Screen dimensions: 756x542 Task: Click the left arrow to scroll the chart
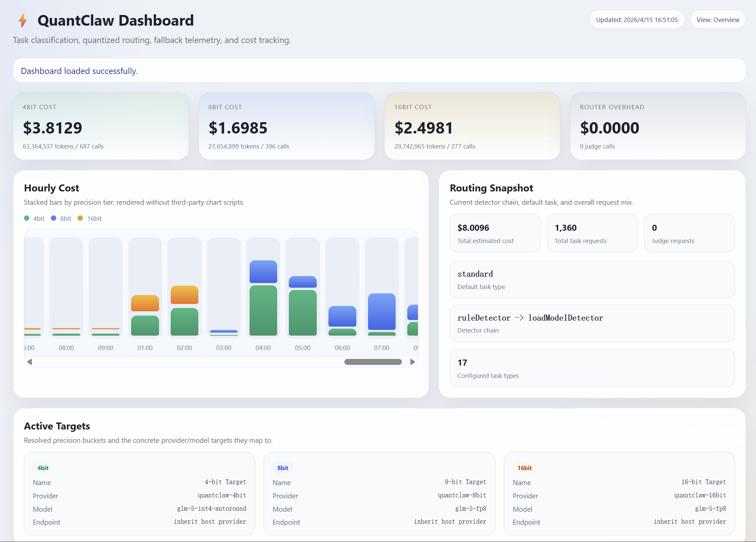30,362
